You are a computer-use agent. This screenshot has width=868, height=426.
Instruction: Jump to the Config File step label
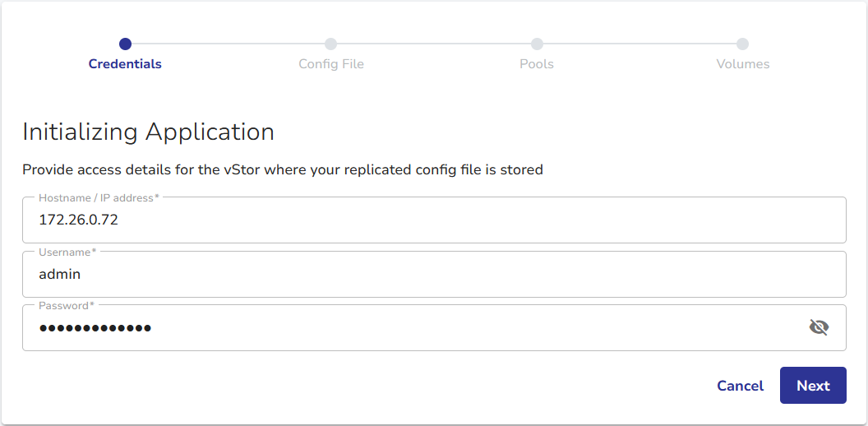pos(330,64)
